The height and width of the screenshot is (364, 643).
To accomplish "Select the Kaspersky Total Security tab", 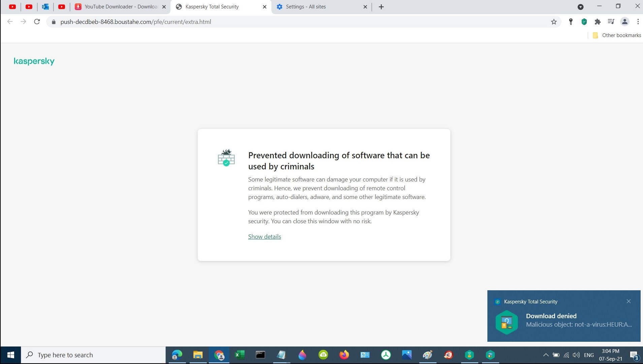I will click(x=221, y=7).
